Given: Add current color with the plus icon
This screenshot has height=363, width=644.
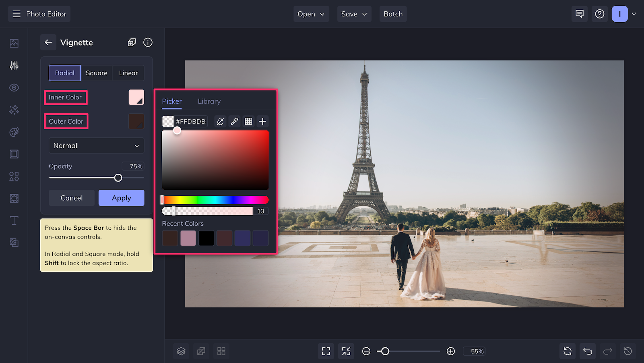Looking at the screenshot, I should (x=262, y=121).
